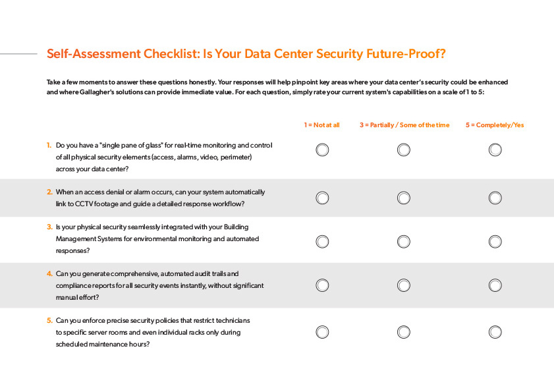Mark 'Completely/Yes' for audit trails question 4

tap(495, 285)
